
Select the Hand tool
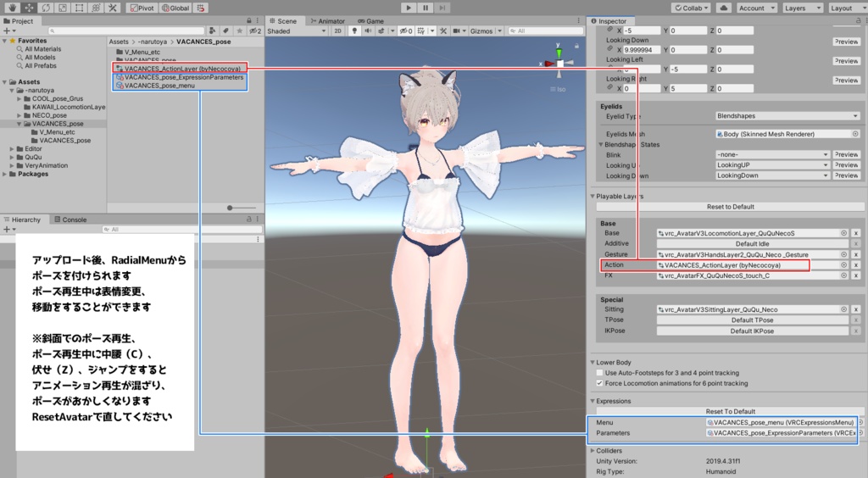click(x=12, y=8)
